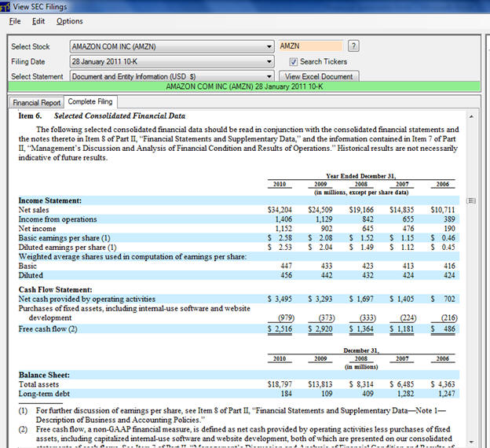
Task: Click the green AMAZON COM INC status banner
Action: pyautogui.click(x=244, y=86)
